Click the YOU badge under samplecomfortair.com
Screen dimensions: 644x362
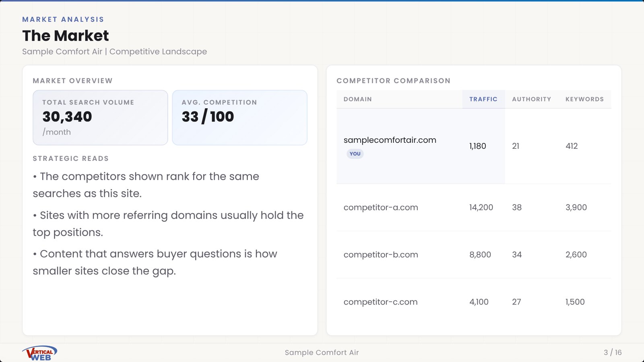click(x=355, y=154)
